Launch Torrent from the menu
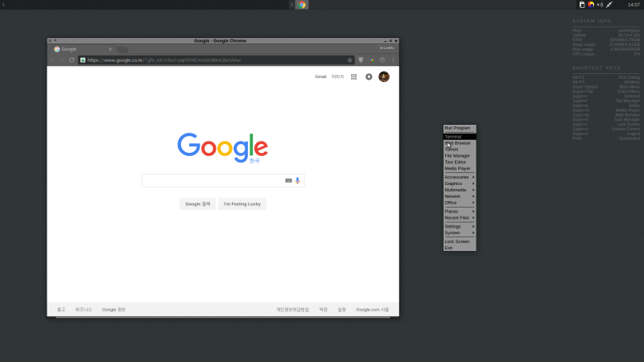The width and height of the screenshot is (644, 362). 460,150
